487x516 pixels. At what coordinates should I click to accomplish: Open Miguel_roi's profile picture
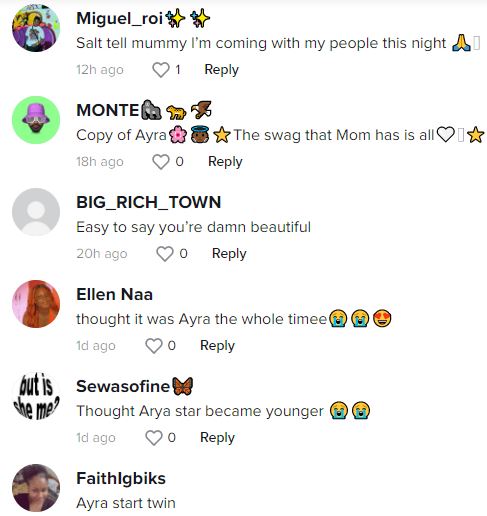point(36,28)
